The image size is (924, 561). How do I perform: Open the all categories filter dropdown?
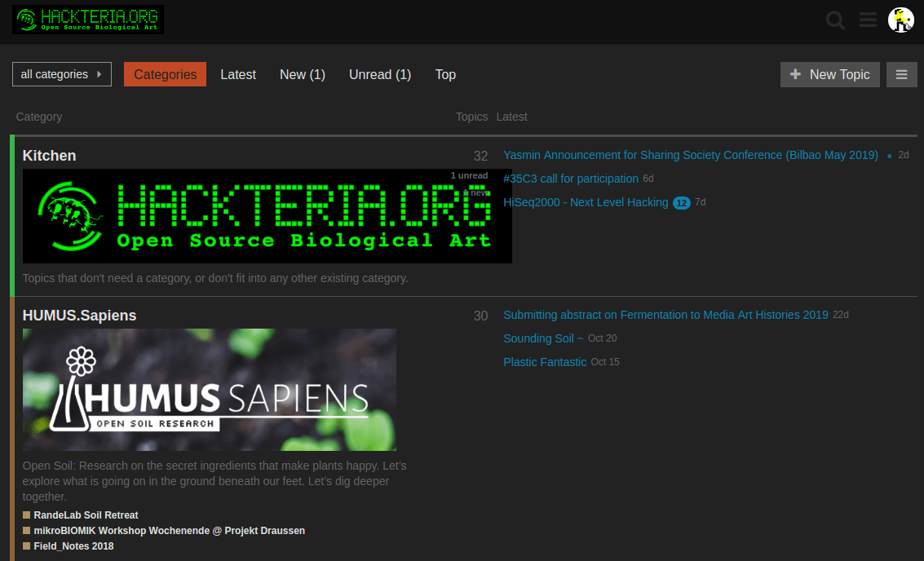[61, 74]
